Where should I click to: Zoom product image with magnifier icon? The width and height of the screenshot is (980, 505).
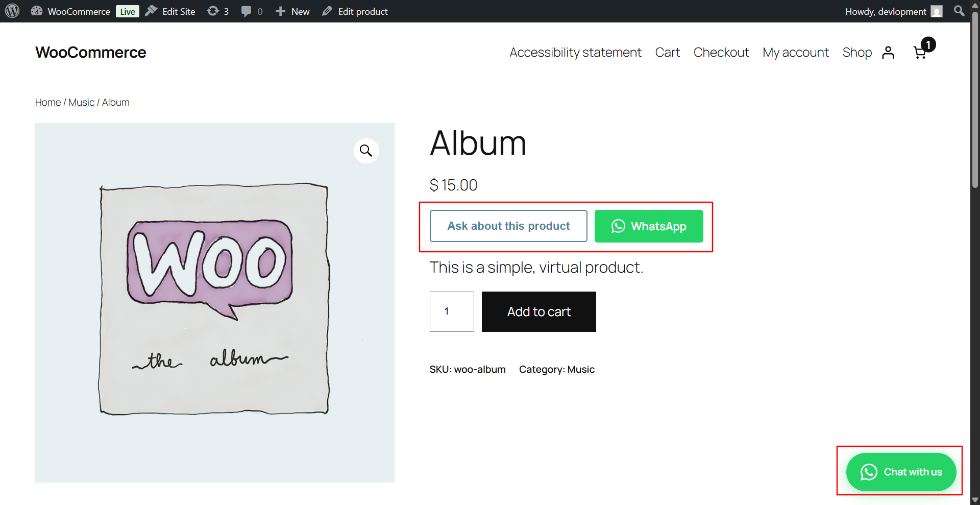point(366,151)
